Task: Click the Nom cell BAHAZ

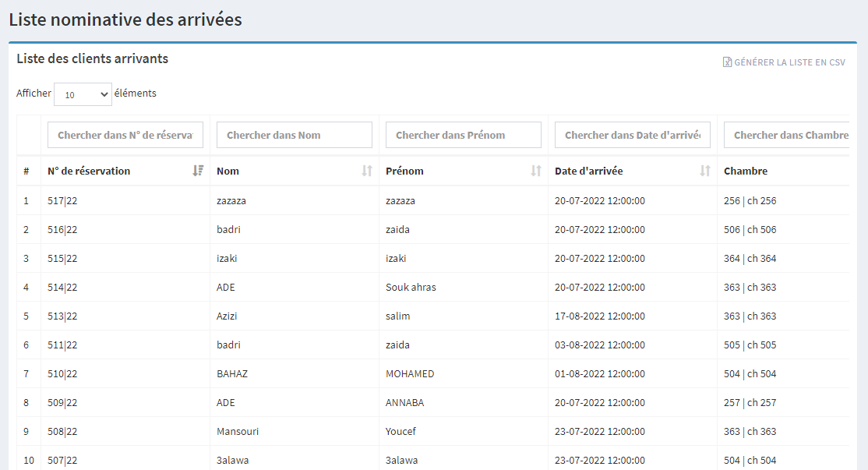Action: (x=232, y=373)
